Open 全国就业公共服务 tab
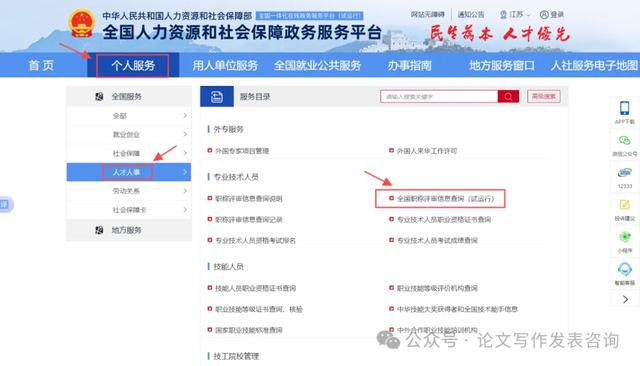 [318, 65]
